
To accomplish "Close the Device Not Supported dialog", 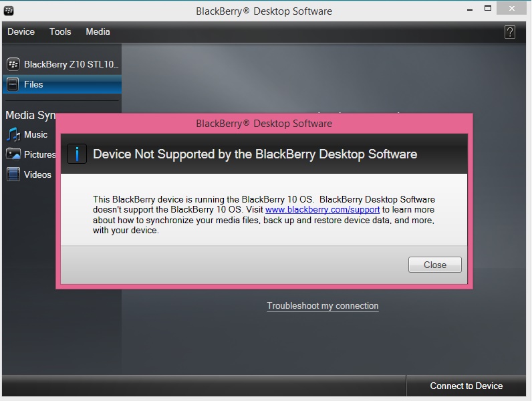I will [x=434, y=265].
